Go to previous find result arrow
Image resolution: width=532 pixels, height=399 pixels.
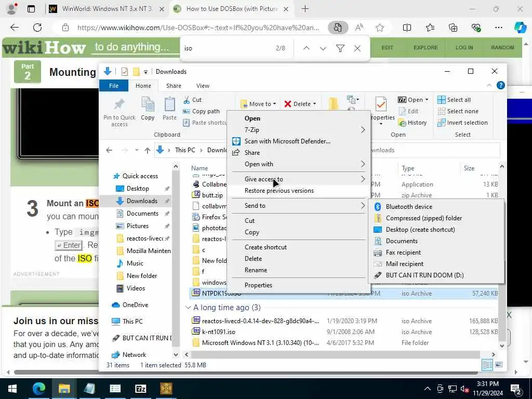307,48
